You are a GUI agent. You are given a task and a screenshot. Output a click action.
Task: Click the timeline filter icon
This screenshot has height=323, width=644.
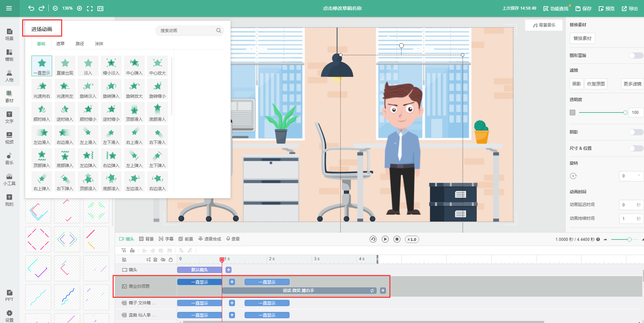tap(124, 250)
